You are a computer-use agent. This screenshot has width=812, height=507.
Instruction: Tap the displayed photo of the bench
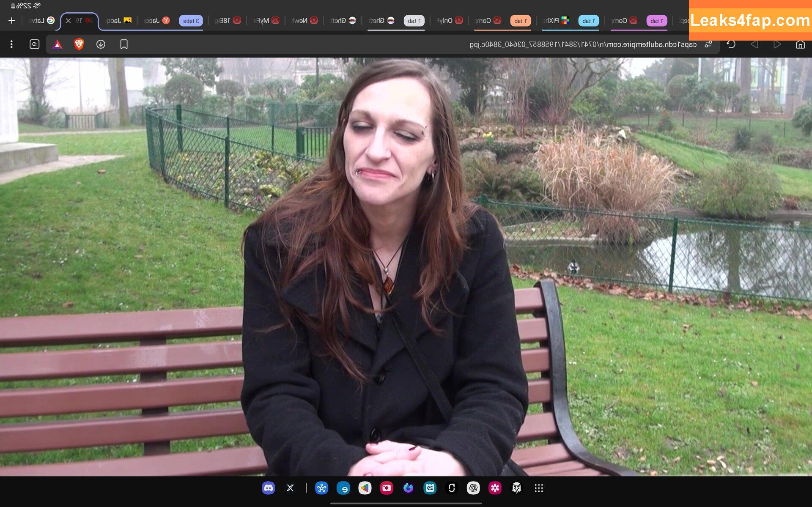[406, 267]
